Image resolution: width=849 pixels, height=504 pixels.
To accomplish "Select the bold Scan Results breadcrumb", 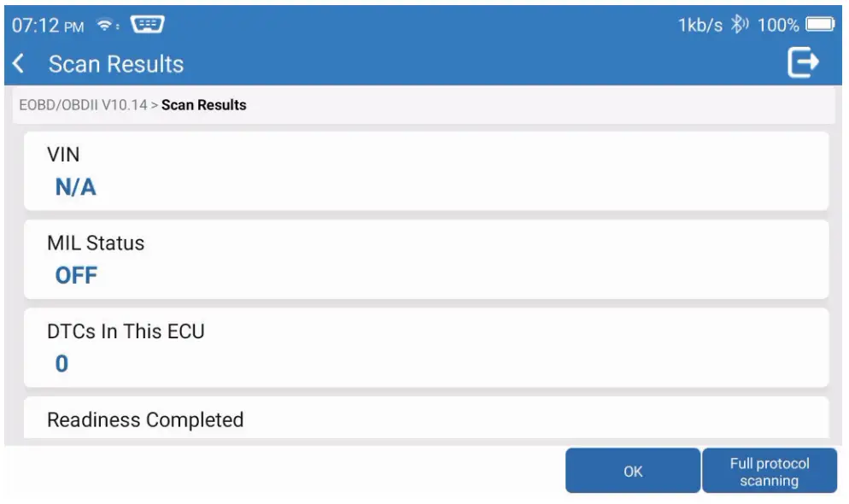I will pyautogui.click(x=204, y=106).
